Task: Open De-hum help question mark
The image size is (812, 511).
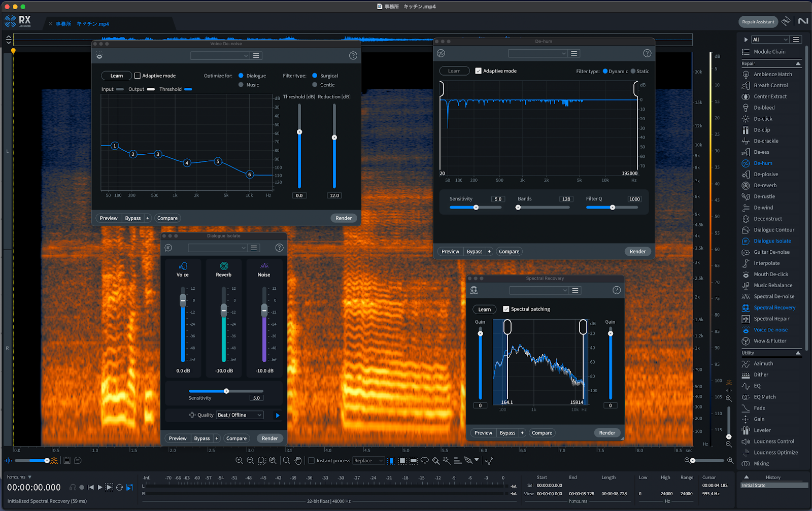Action: coord(647,53)
